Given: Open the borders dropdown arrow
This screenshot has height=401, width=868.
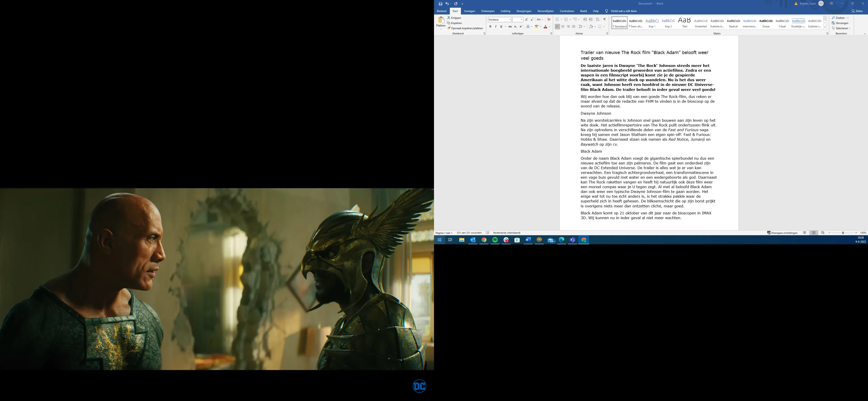Looking at the screenshot, I should [x=604, y=27].
